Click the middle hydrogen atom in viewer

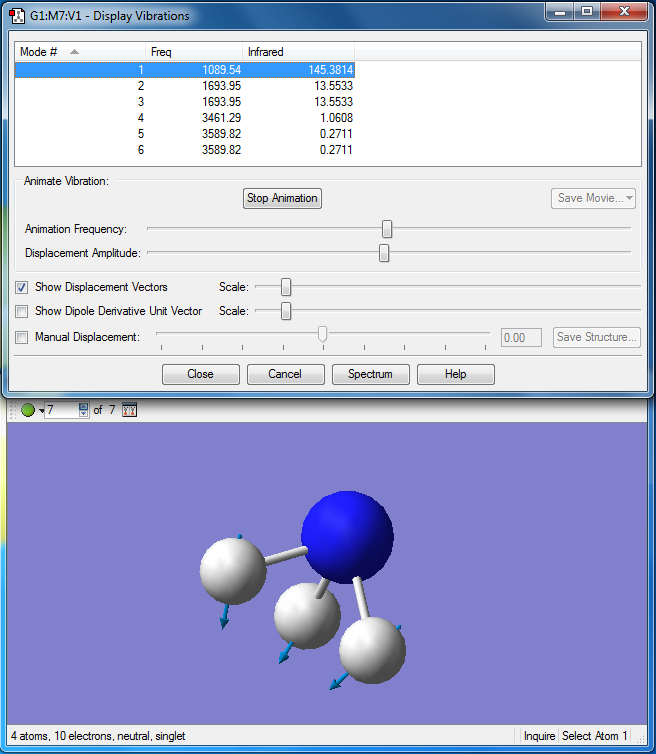click(307, 616)
